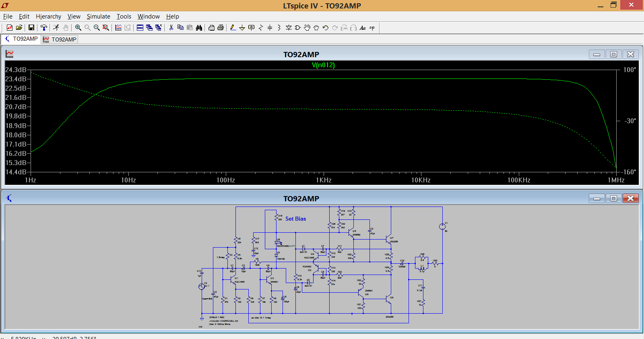
Task: Place a resistor using the toolbar icon
Action: point(261,28)
